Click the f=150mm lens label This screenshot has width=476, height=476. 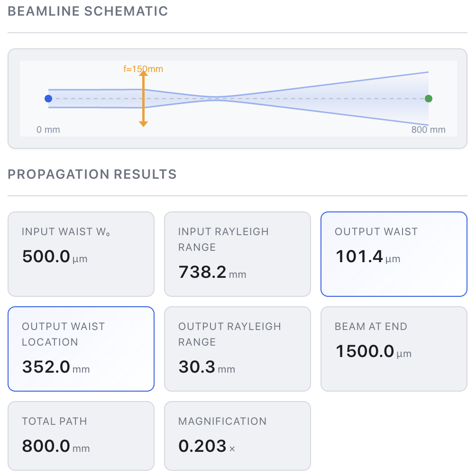[143, 69]
